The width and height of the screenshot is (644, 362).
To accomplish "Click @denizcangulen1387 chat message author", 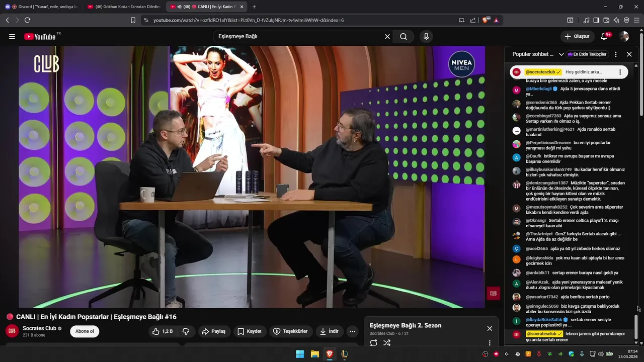I will pyautogui.click(x=547, y=183).
